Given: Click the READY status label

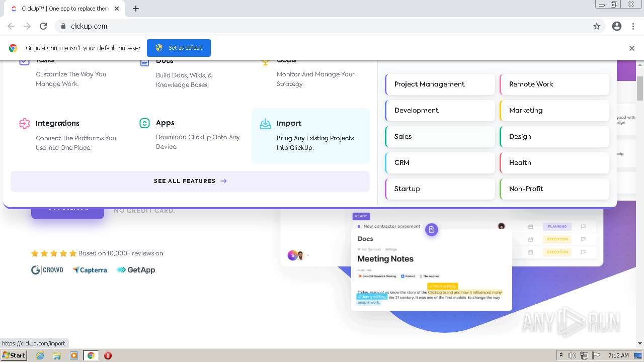Looking at the screenshot, I should (x=361, y=216).
